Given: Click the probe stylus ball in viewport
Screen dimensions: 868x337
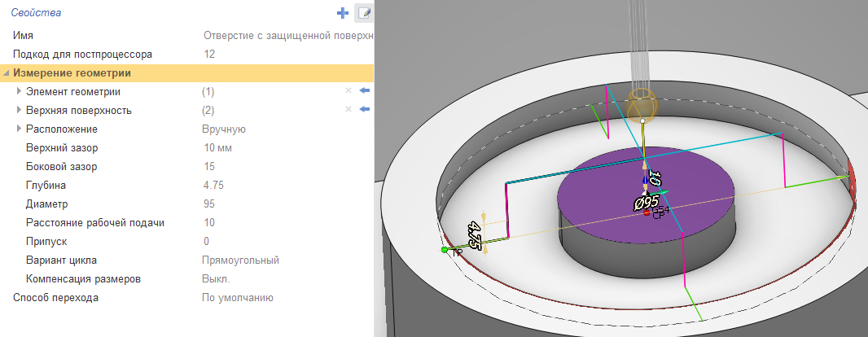Looking at the screenshot, I should (x=642, y=105).
